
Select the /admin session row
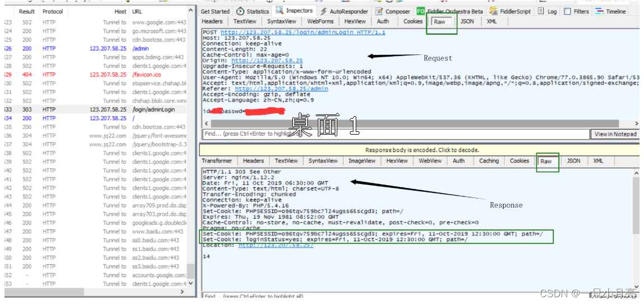click(x=96, y=49)
